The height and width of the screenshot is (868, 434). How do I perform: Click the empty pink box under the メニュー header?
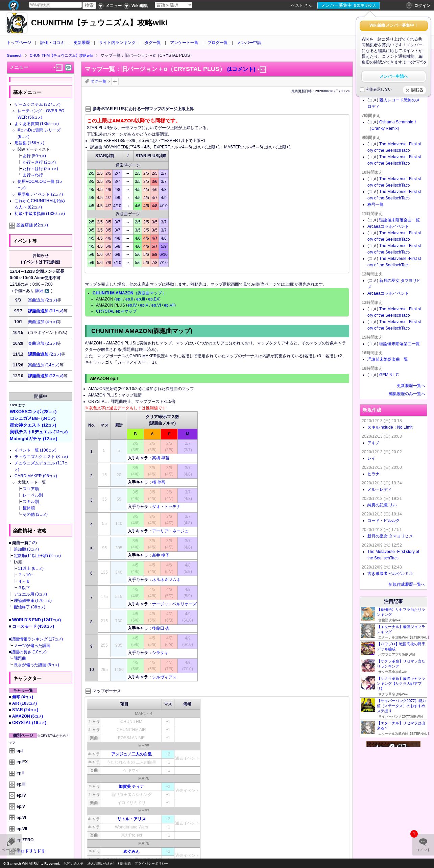[41, 80]
